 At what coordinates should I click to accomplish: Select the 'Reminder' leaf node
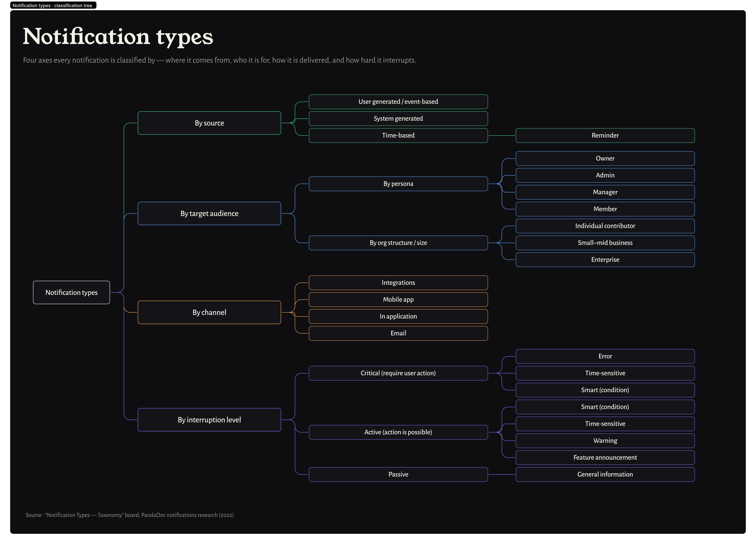pyautogui.click(x=605, y=135)
